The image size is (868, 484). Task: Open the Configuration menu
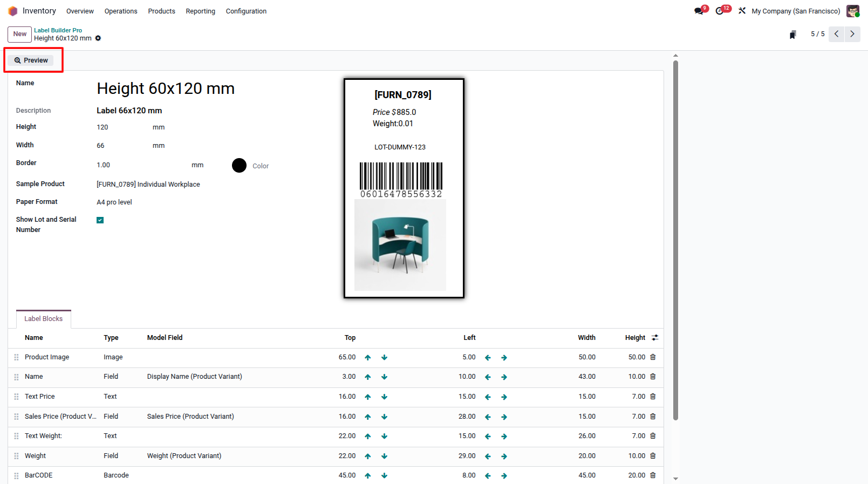(x=246, y=11)
